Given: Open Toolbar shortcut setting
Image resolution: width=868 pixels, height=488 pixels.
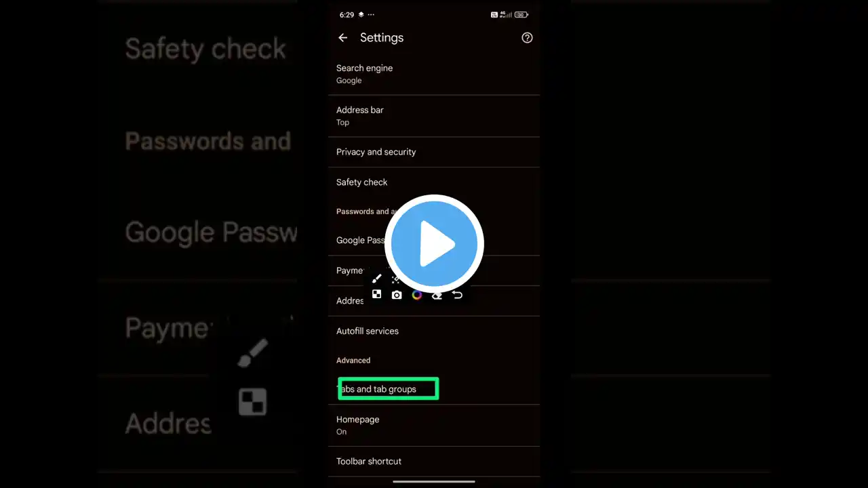Looking at the screenshot, I should click(x=434, y=461).
